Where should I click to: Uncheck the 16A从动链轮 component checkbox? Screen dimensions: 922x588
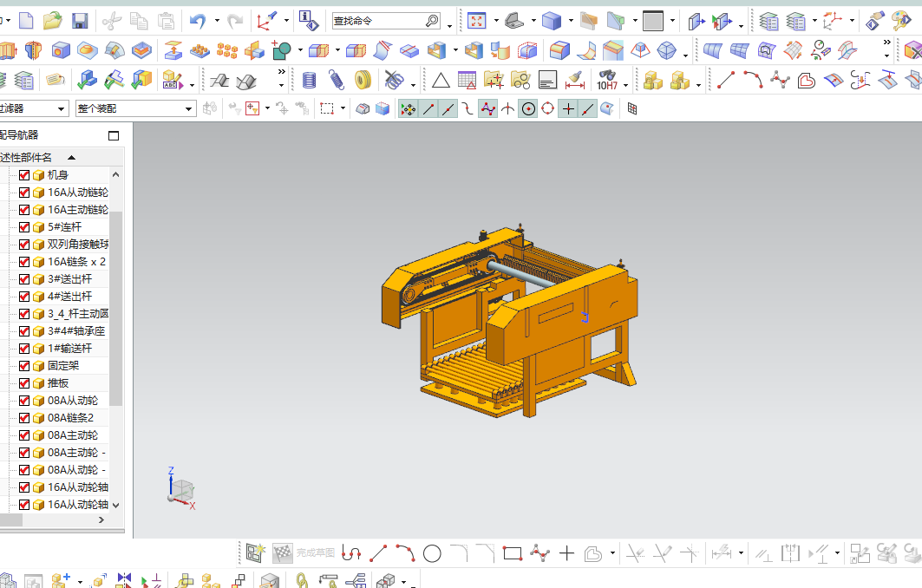[24, 193]
